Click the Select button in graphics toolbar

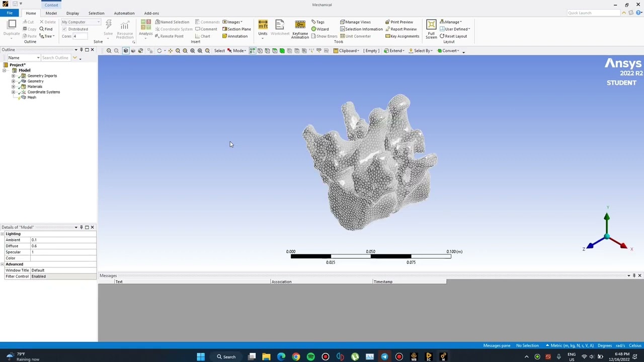(x=219, y=51)
